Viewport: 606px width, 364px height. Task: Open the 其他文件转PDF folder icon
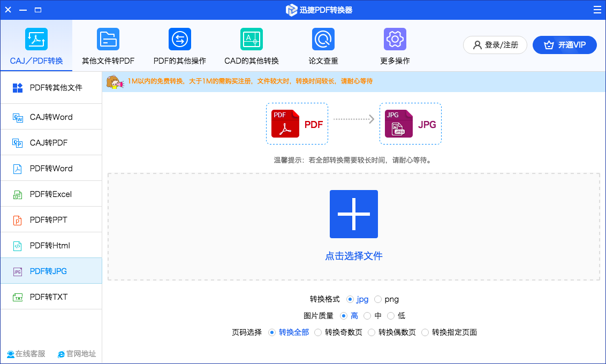coord(108,39)
